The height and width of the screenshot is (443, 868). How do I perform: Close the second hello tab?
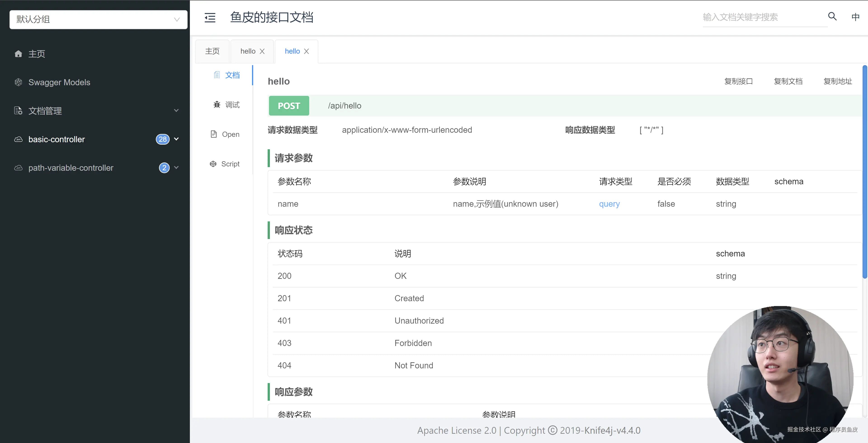pos(307,51)
